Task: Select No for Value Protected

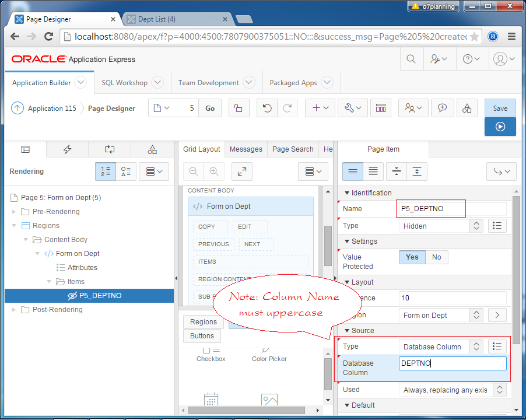Action: click(436, 257)
